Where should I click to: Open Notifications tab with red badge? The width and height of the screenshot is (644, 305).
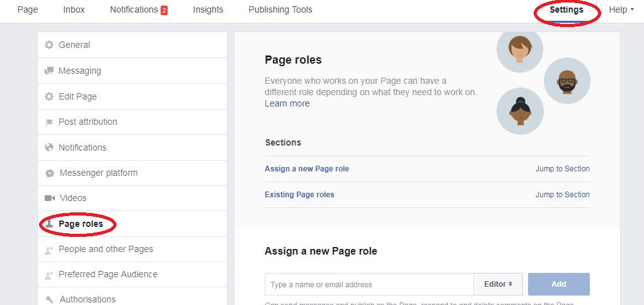(x=139, y=10)
